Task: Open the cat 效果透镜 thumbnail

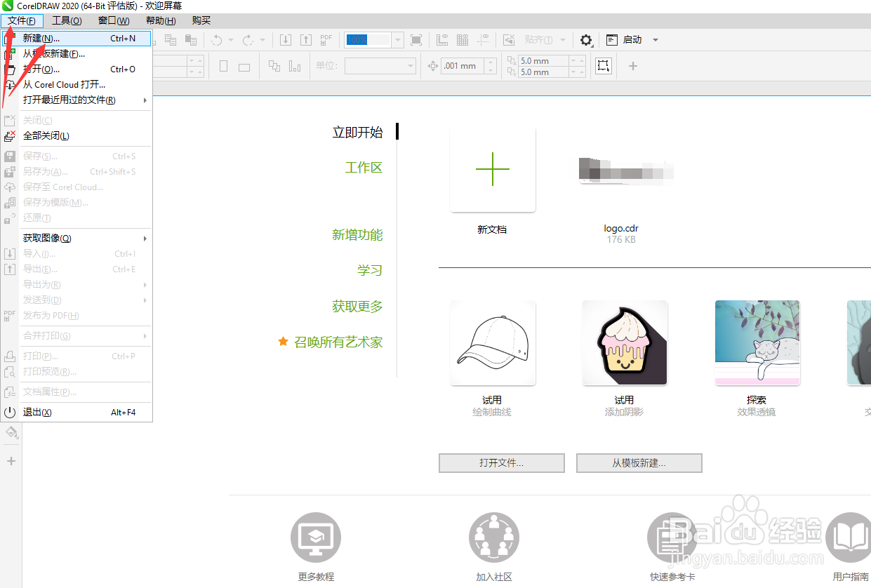Action: (757, 343)
